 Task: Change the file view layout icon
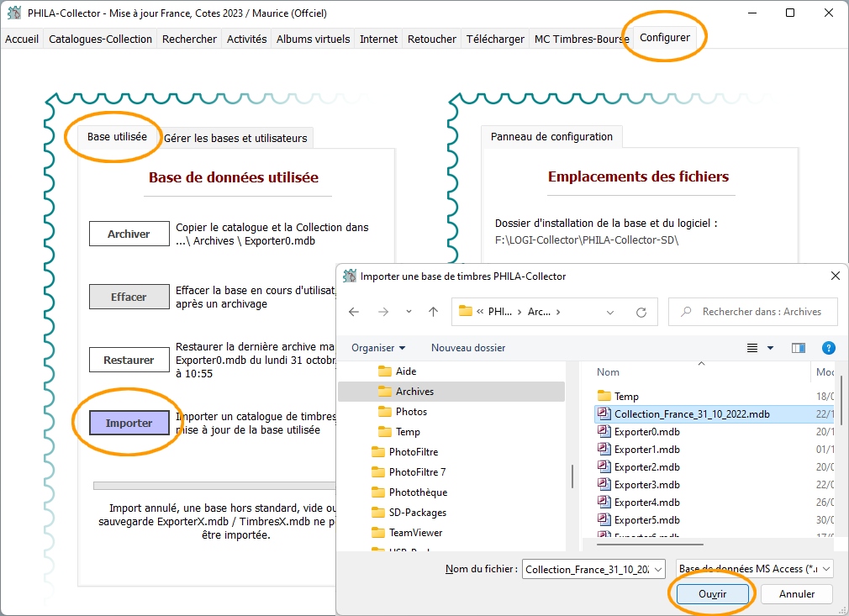coord(752,348)
